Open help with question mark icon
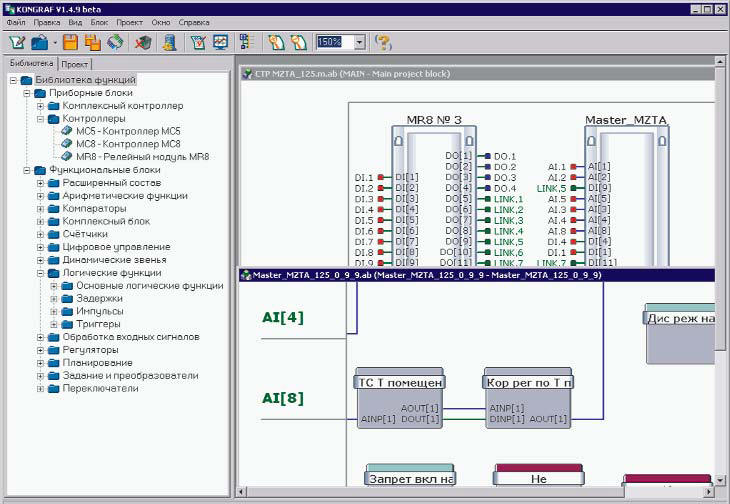The width and height of the screenshot is (730, 504). point(383,42)
